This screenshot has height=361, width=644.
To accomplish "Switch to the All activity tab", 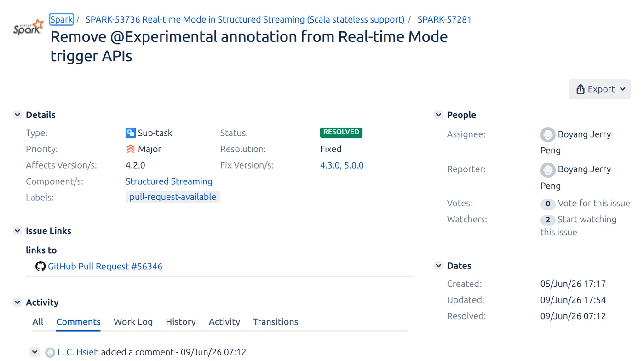I will point(38,322).
